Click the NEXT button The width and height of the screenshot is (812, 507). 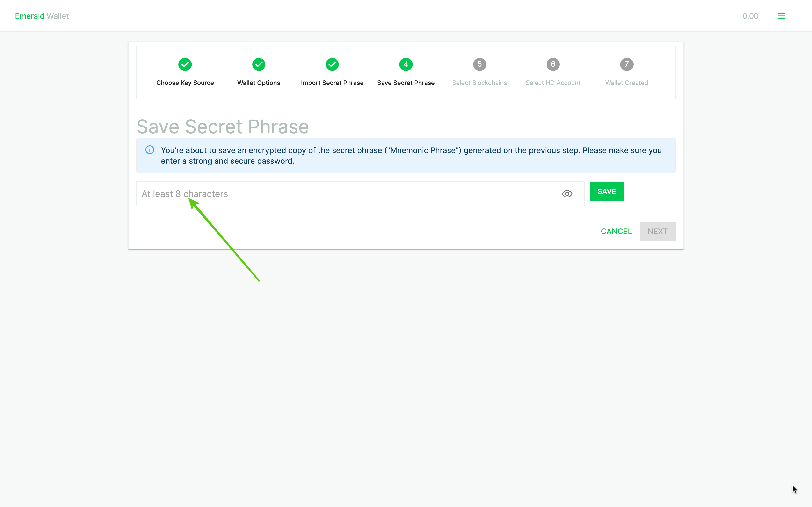point(657,231)
